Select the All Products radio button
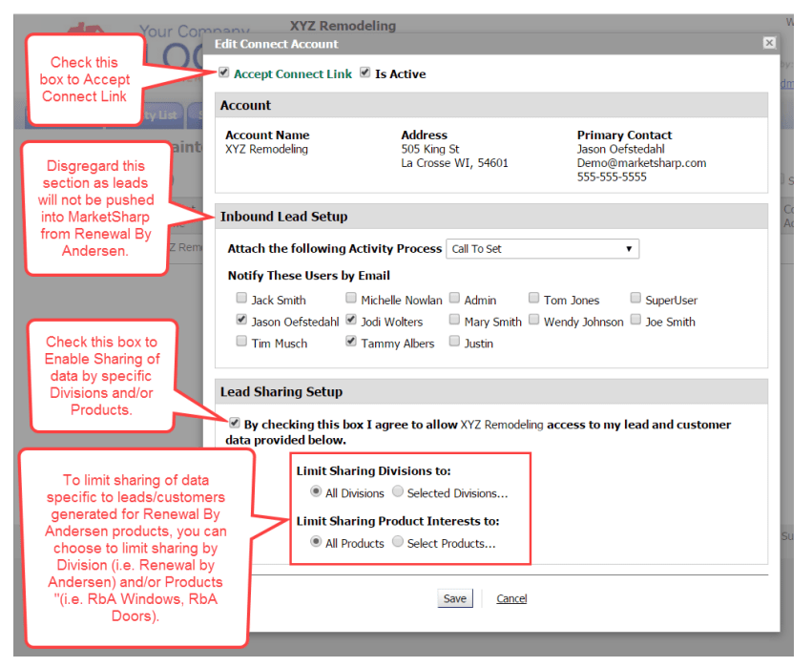This screenshot has height=667, width=812. pyautogui.click(x=316, y=542)
